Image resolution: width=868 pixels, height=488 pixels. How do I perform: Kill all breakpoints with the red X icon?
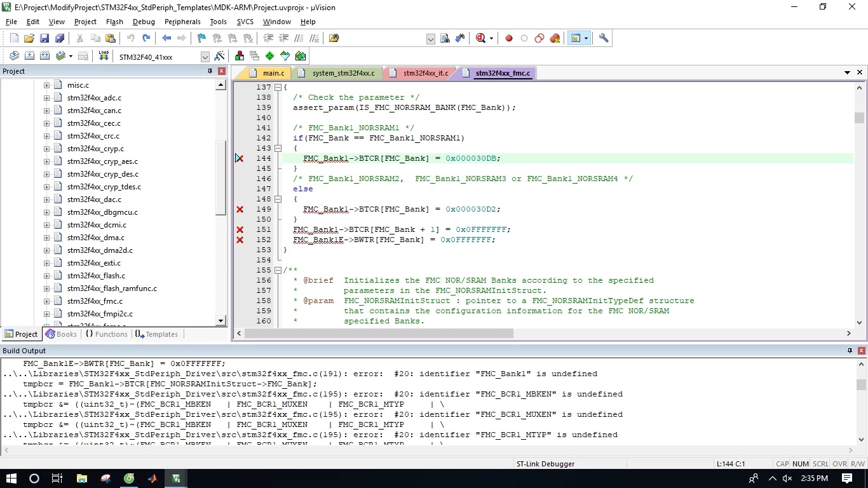555,38
